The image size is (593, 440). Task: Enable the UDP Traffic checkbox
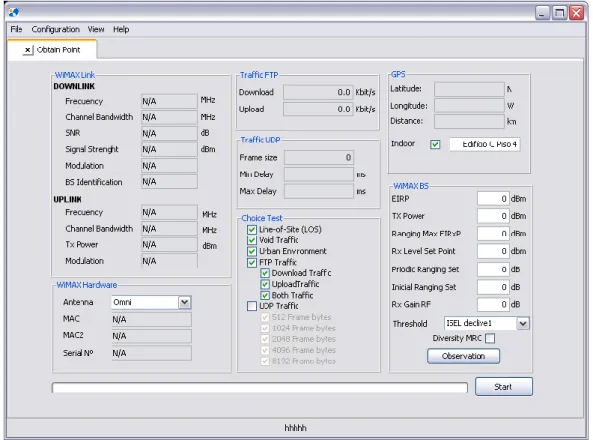coord(252,306)
